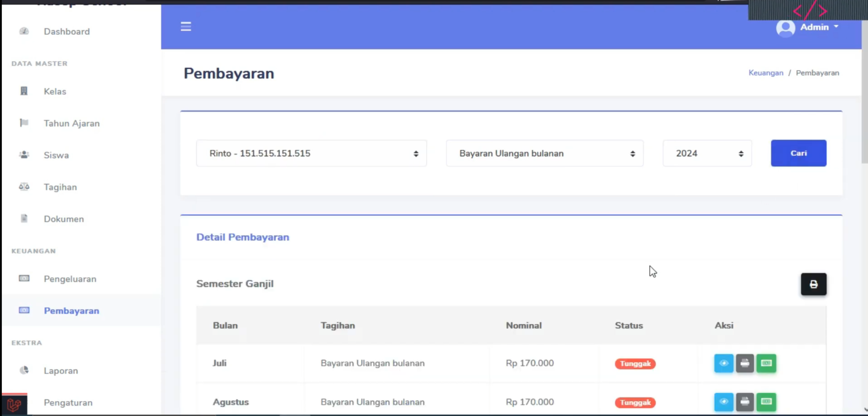Viewport: 868px width, 416px height.
Task: View Juli payment details eye icon
Action: tap(724, 363)
